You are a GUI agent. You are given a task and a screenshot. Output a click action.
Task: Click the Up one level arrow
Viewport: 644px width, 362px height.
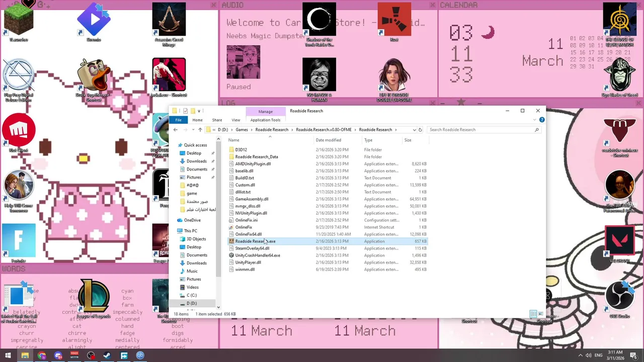click(x=200, y=130)
